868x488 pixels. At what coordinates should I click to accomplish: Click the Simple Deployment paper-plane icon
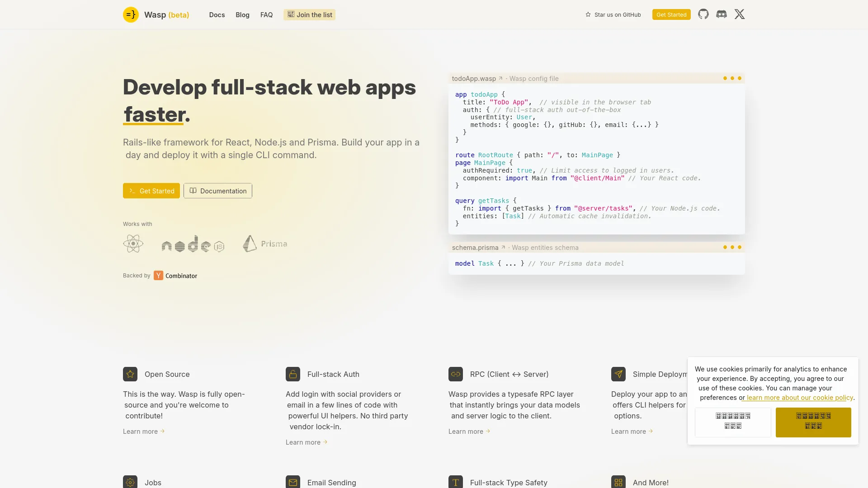[x=618, y=374]
